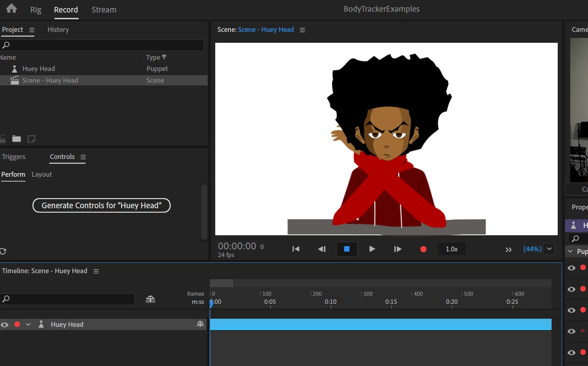The height and width of the screenshot is (366, 588).
Task: Click the Properties panel search field
Action: pos(578,238)
